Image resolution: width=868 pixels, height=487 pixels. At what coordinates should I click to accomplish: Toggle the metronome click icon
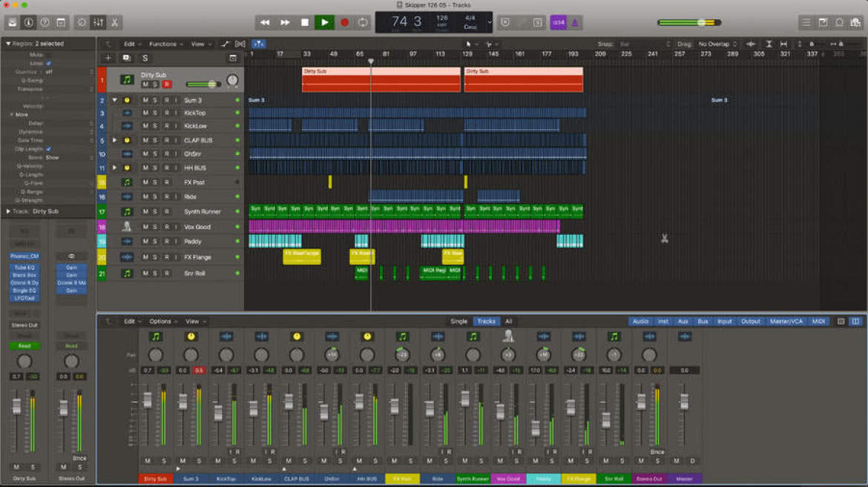[x=574, y=23]
